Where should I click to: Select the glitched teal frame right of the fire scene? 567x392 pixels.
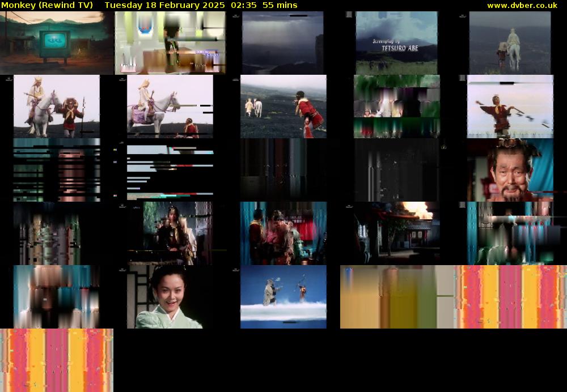click(x=510, y=233)
